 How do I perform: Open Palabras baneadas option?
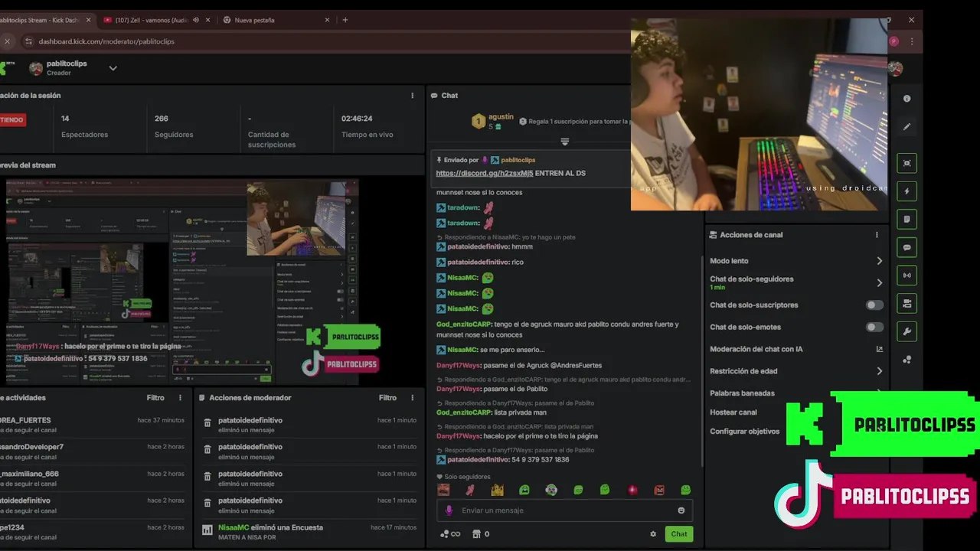coord(742,393)
